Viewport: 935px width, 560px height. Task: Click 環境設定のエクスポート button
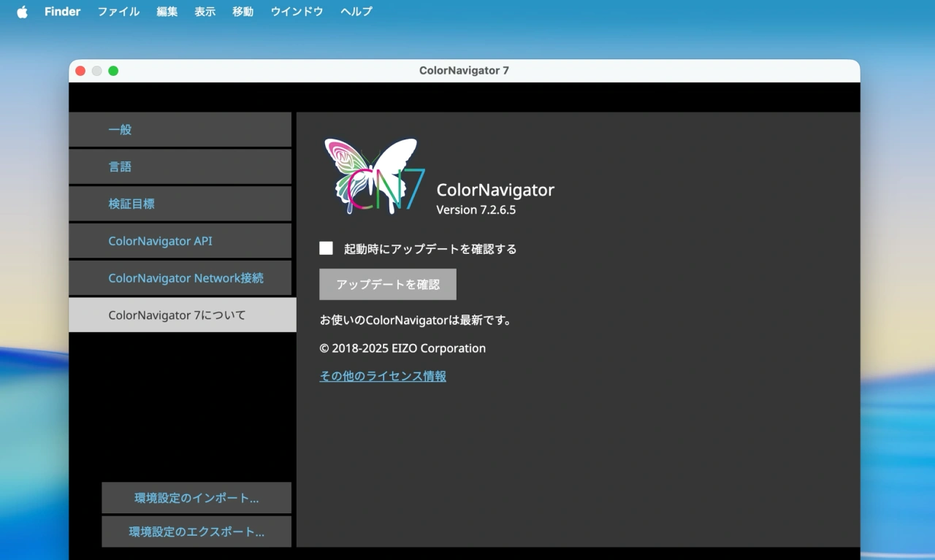196,532
